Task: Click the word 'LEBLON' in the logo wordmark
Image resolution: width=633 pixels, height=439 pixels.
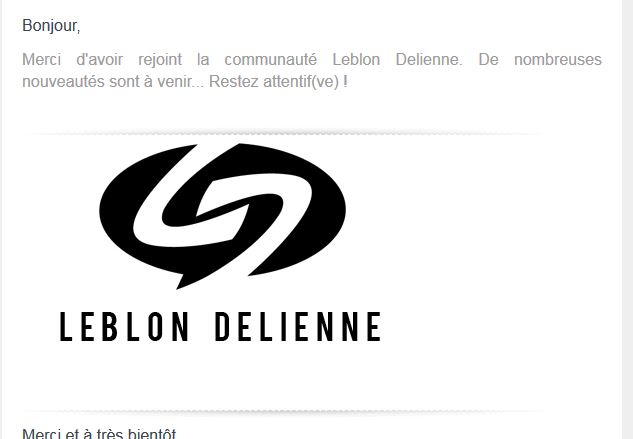Action: pos(124,327)
